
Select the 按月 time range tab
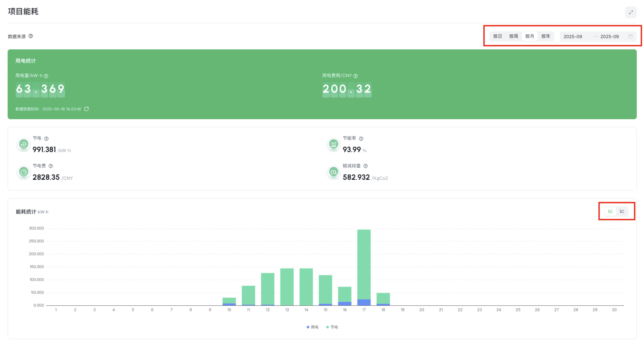(x=530, y=36)
